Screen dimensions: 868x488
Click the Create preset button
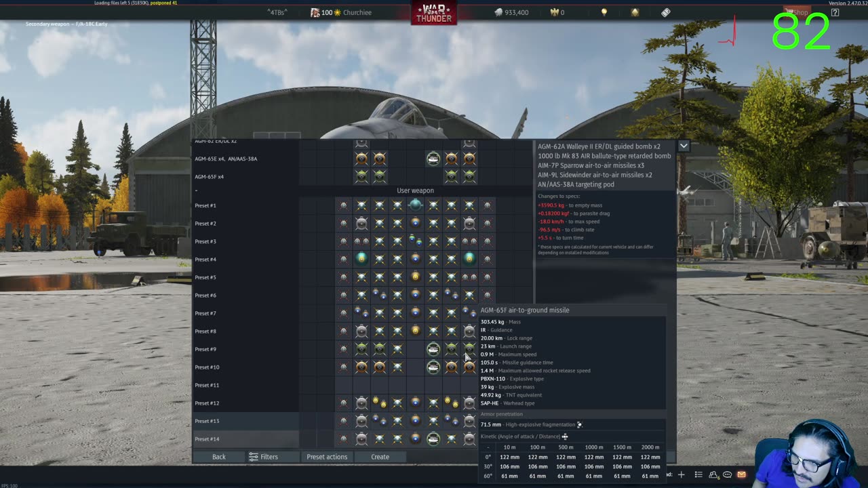point(380,457)
